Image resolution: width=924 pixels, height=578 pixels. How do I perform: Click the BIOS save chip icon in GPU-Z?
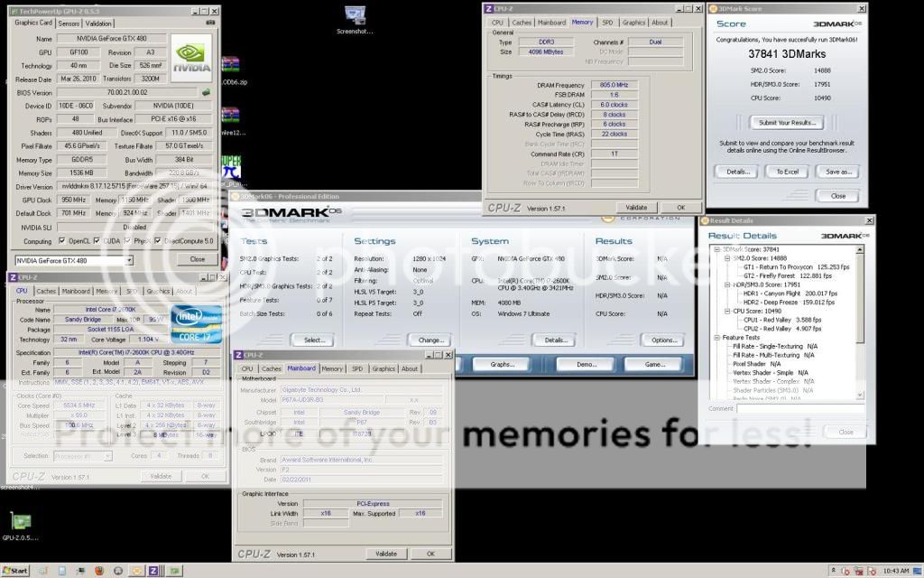(x=206, y=93)
